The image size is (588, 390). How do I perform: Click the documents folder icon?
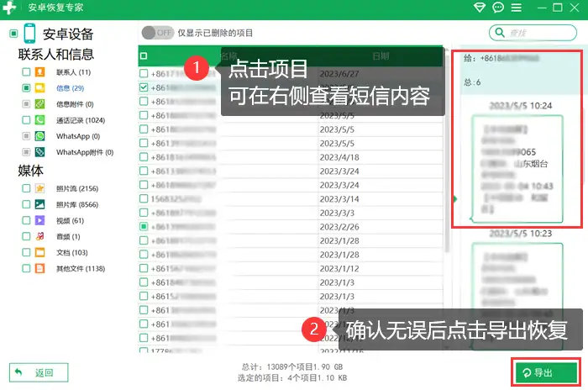point(39,252)
